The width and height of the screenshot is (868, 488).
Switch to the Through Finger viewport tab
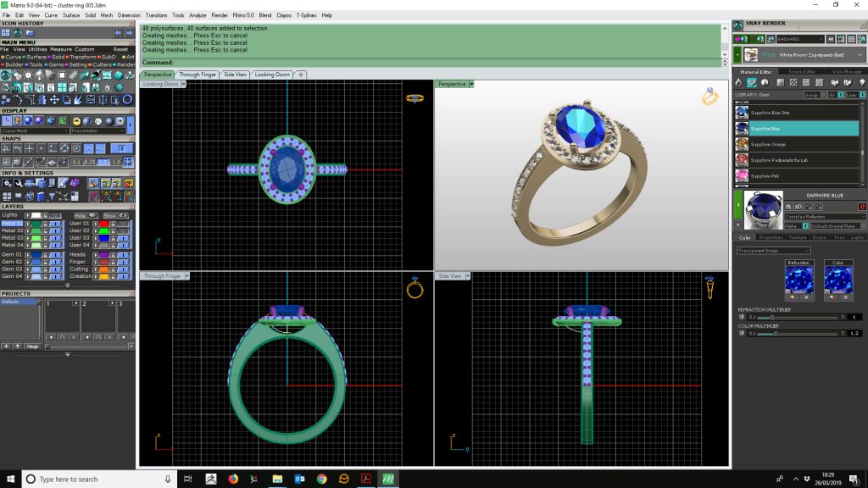pos(196,74)
